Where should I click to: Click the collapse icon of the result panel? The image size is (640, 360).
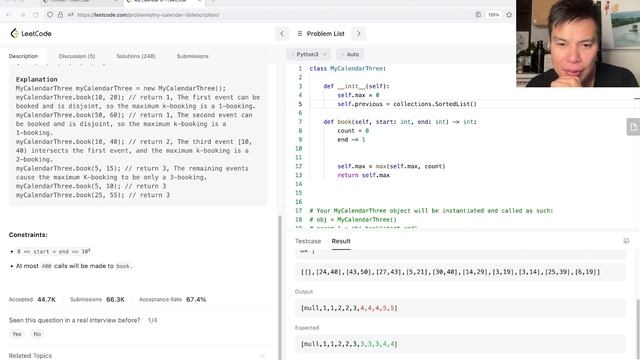coord(626,241)
